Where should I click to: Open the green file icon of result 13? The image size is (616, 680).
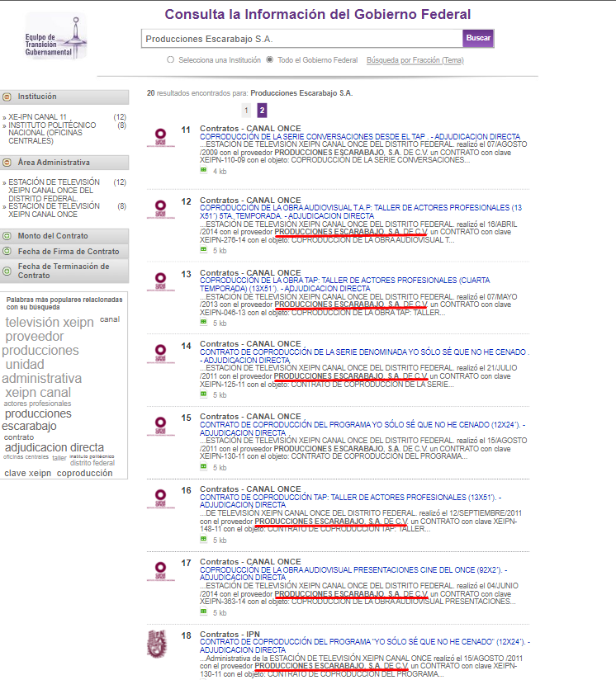(x=203, y=322)
